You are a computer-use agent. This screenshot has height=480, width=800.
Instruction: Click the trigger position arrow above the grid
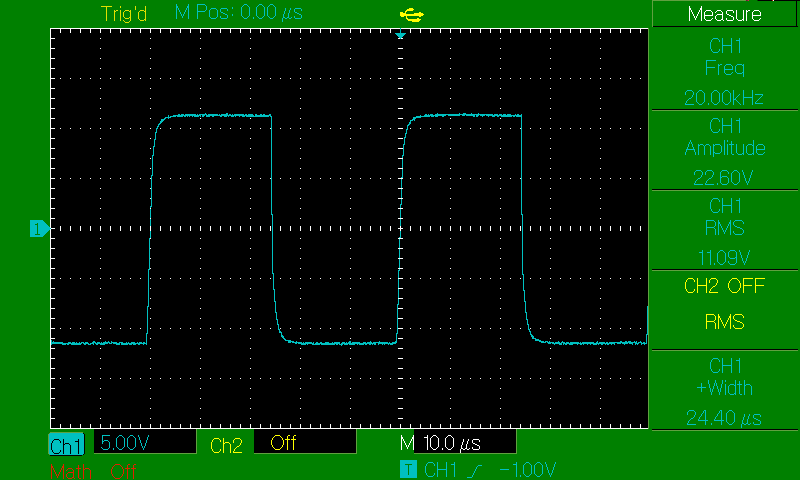point(400,36)
